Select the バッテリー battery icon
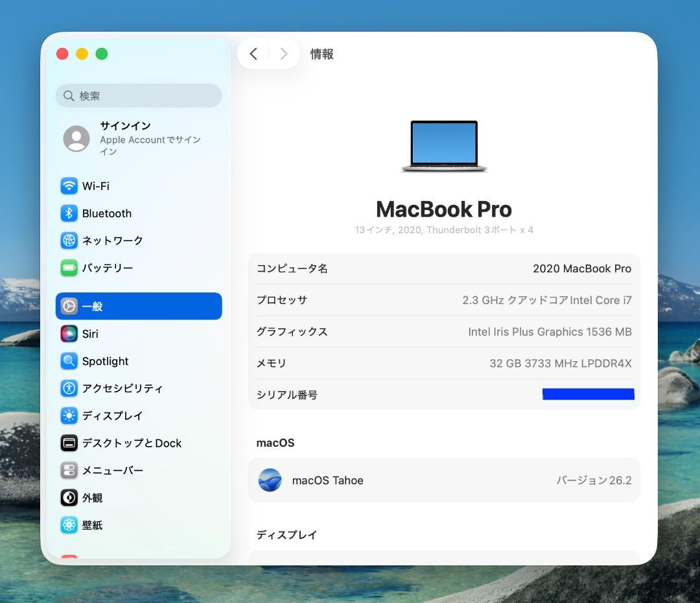700x603 pixels. click(69, 268)
